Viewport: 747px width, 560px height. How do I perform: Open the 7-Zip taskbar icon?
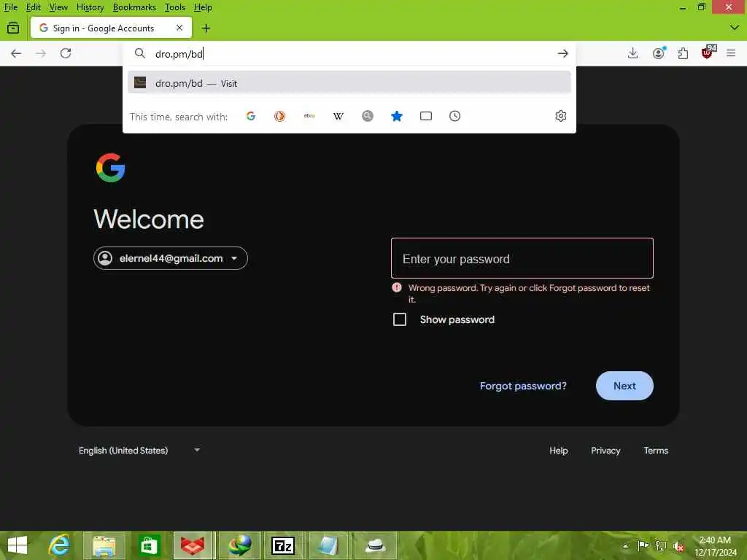(x=284, y=545)
